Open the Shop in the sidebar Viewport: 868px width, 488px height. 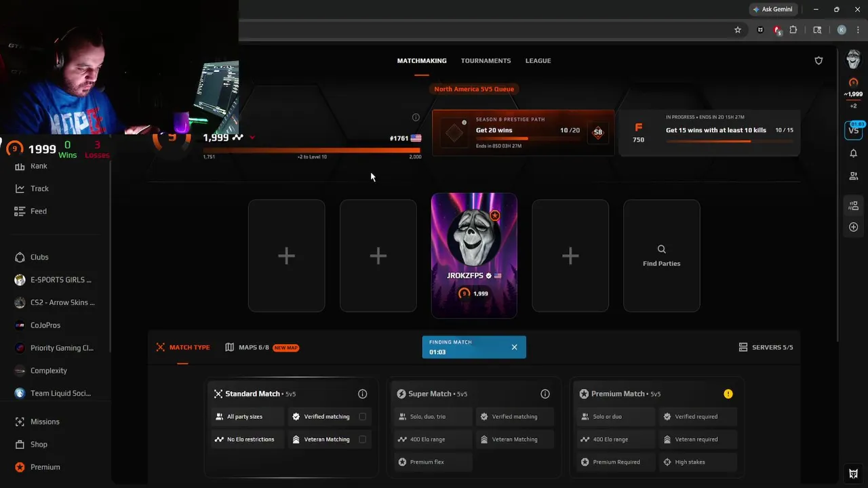pos(31,444)
